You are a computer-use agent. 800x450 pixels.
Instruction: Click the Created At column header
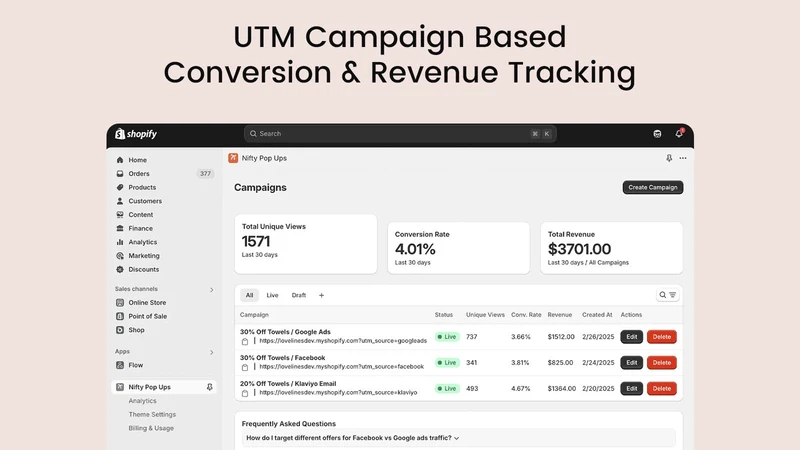click(x=597, y=315)
